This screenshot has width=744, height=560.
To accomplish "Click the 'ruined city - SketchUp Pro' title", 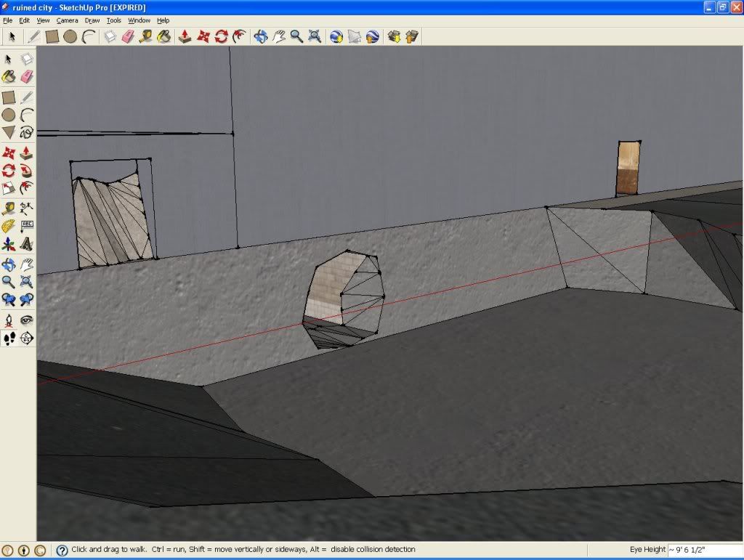I will click(x=79, y=7).
